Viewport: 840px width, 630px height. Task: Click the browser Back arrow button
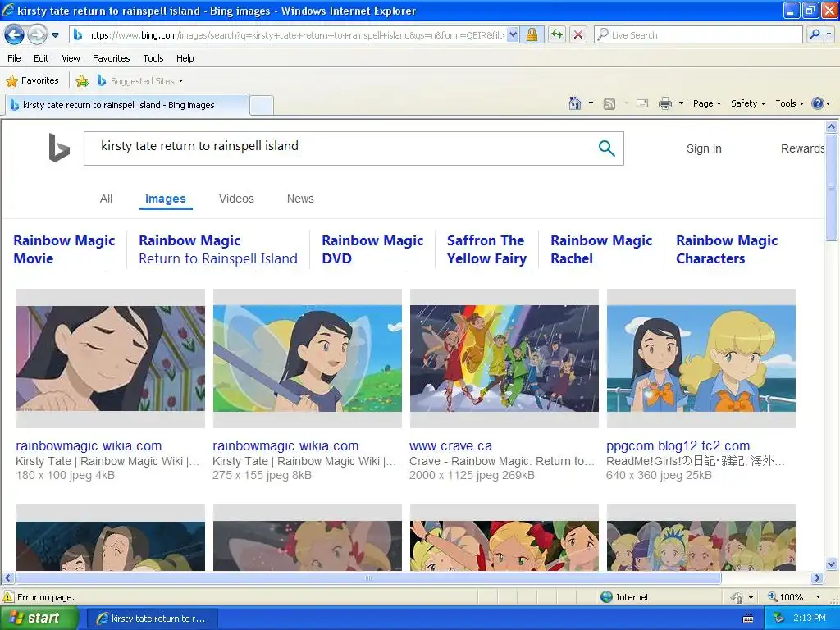coord(14,35)
